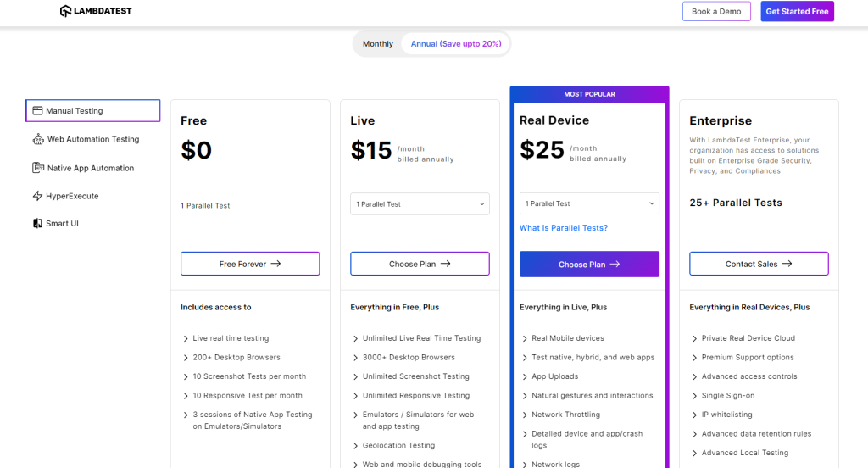The height and width of the screenshot is (468, 868).
Task: Choose the Real Device plan
Action: [589, 265]
